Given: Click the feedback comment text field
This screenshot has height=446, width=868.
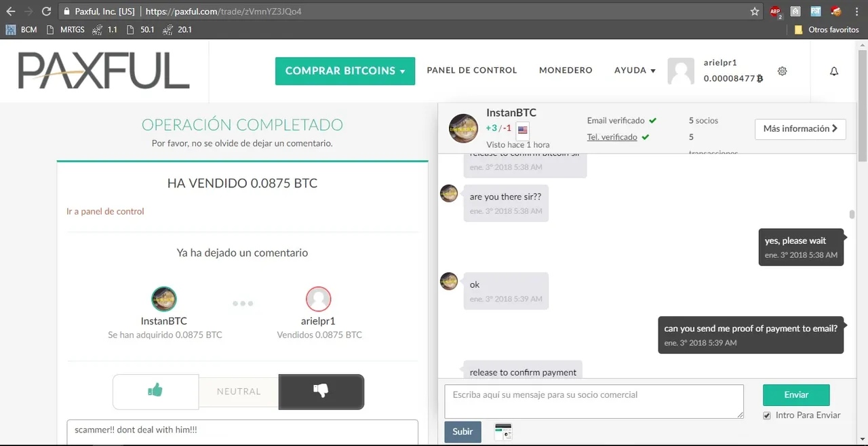Looking at the screenshot, I should click(242, 432).
